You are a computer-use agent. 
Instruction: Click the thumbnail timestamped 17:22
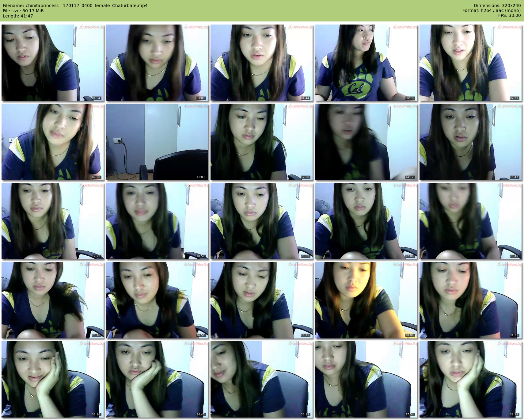53,221
